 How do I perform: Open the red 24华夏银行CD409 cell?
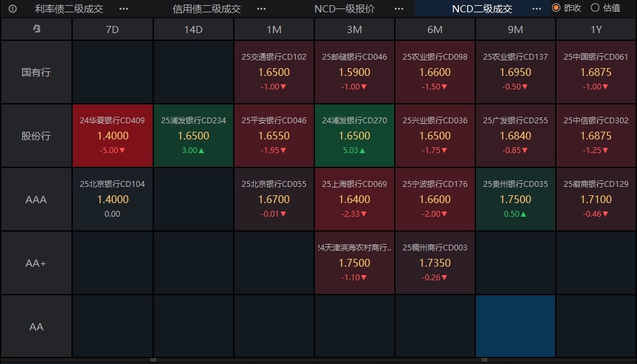pos(112,136)
